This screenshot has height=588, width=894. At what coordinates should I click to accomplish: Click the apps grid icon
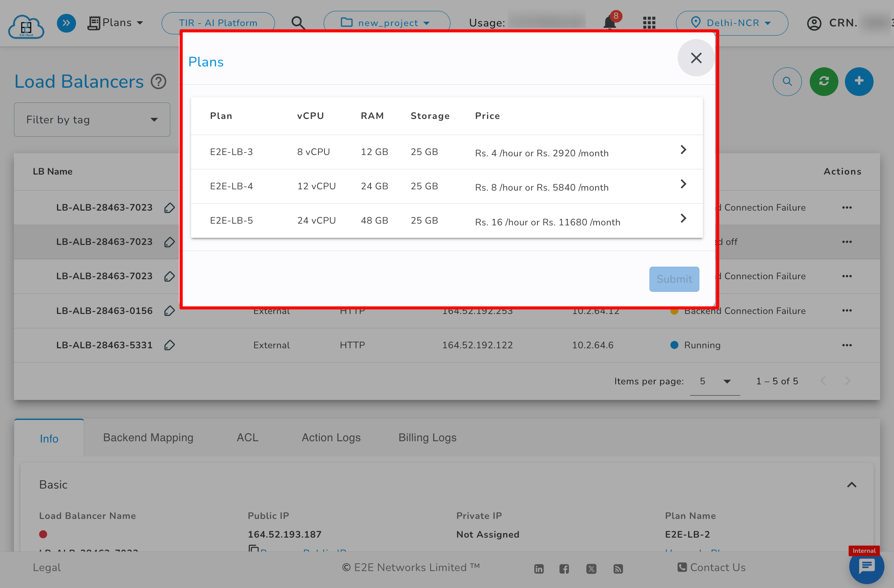649,23
